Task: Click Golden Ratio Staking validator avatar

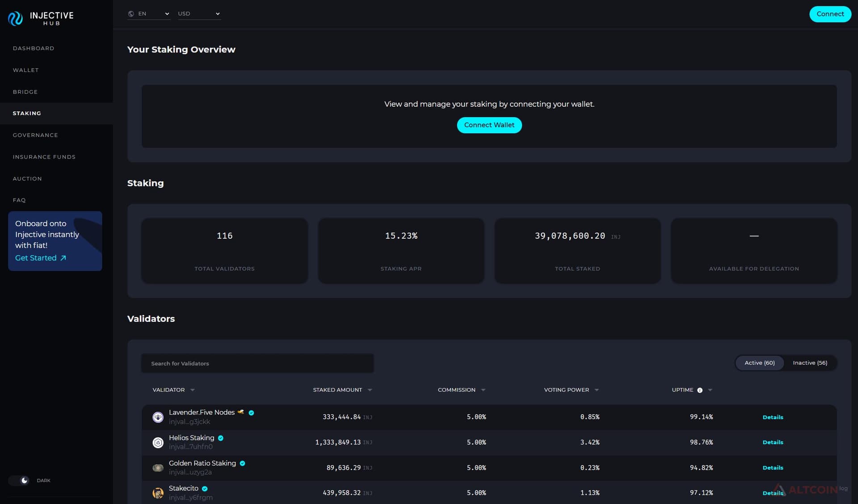Action: pos(158,468)
